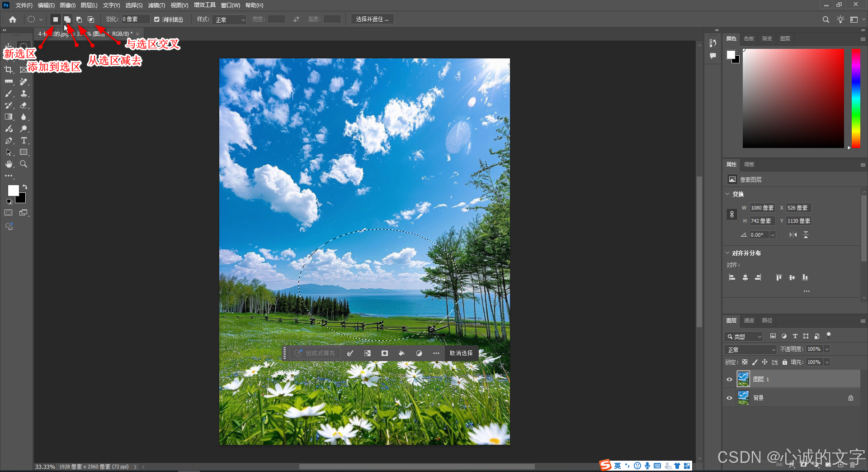This screenshot has width=868, height=472.
Task: Click the 取消选择 button in the task bar
Action: tap(462, 353)
